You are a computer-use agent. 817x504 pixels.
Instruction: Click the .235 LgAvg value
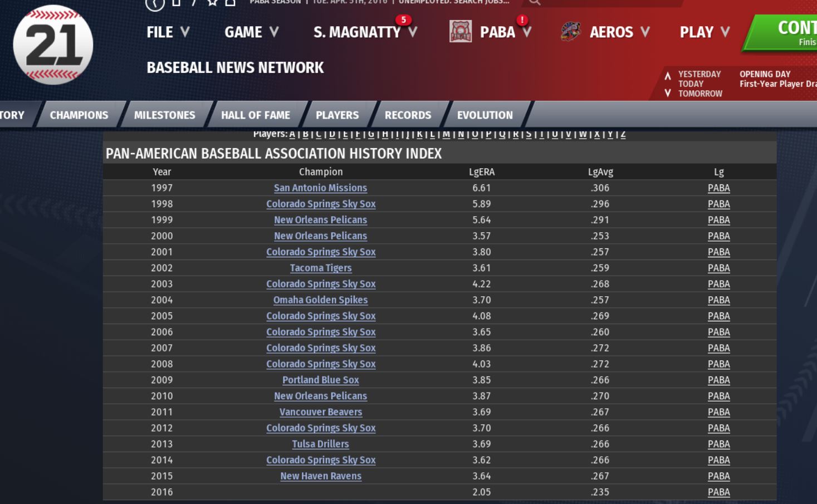point(600,492)
